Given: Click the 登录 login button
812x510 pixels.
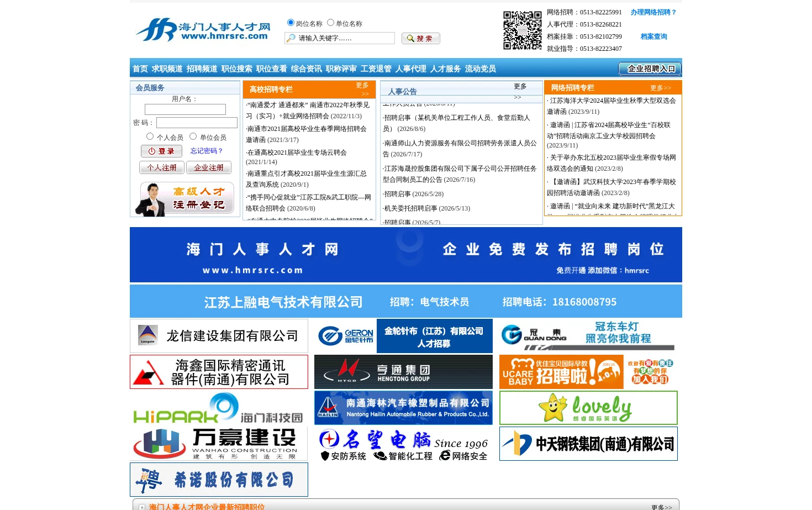Looking at the screenshot, I should click(x=161, y=151).
